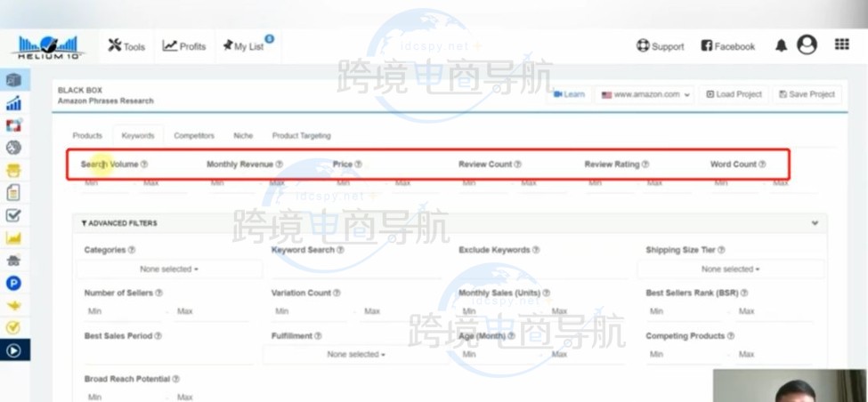This screenshot has width=868, height=402.
Task: Click the checkbox-list icon in sidebar
Action: point(13,215)
